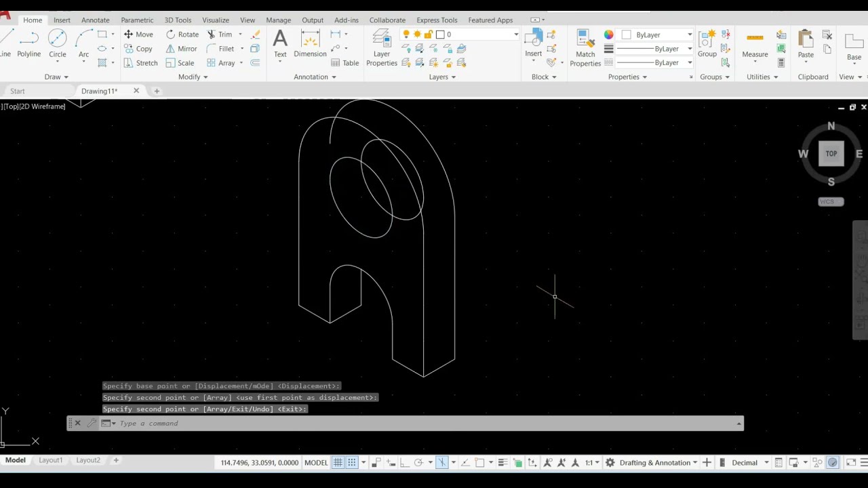Click the layer 0 color swatch
Viewport: 868px width, 488px height.
tap(440, 35)
